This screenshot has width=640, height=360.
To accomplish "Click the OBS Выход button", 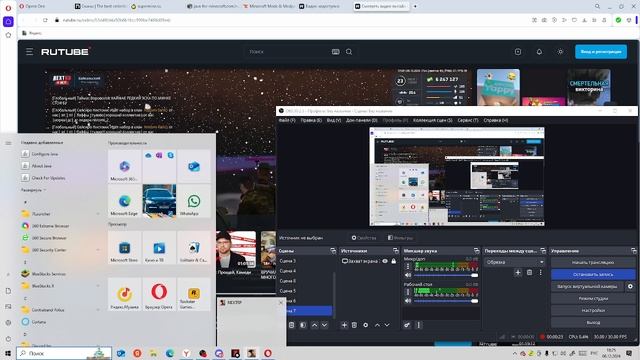I will [x=593, y=322].
